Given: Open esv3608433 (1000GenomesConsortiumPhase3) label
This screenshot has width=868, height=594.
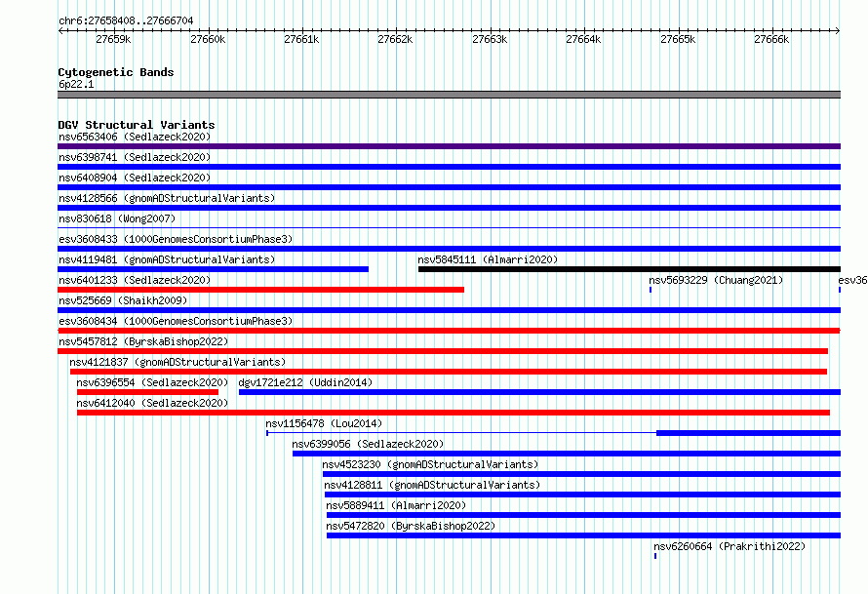Looking at the screenshot, I should pos(176,239).
